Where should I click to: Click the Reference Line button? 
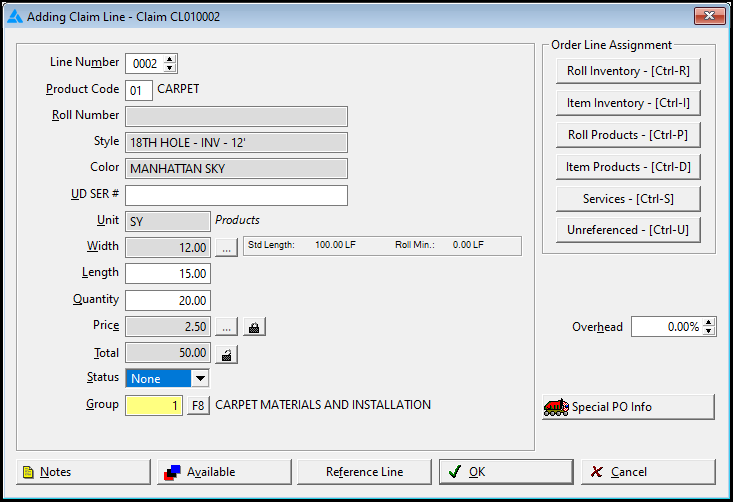tap(365, 472)
